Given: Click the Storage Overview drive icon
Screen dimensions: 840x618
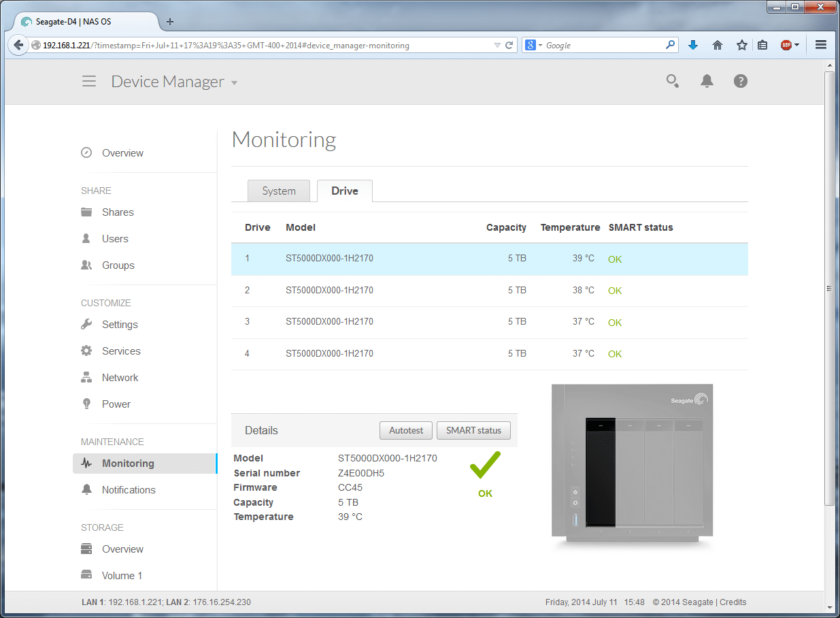Looking at the screenshot, I should point(86,549).
